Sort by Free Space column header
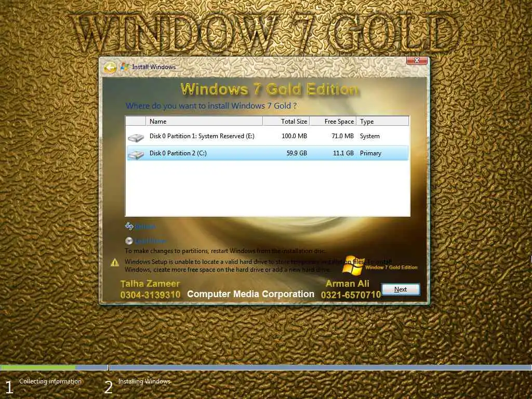 [333, 121]
